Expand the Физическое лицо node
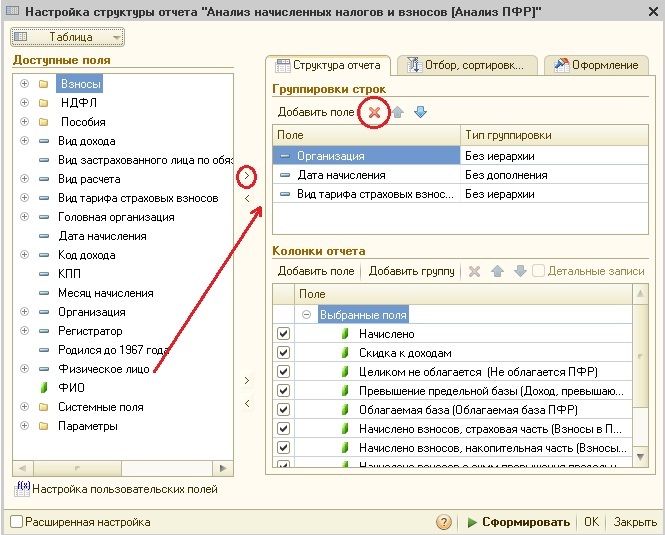 pyautogui.click(x=24, y=368)
